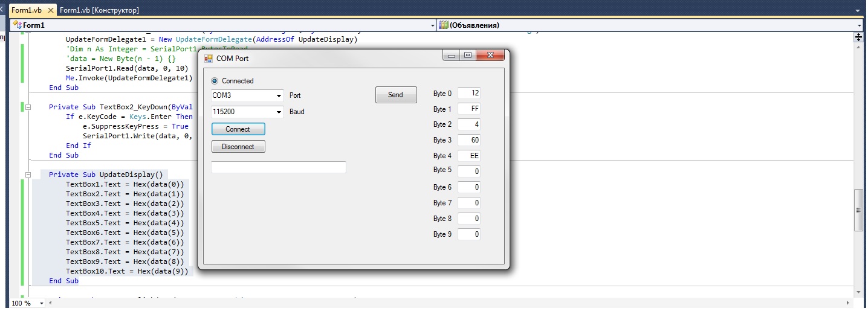This screenshot has width=868, height=311.
Task: Click the COM Port window icon
Action: click(209, 59)
